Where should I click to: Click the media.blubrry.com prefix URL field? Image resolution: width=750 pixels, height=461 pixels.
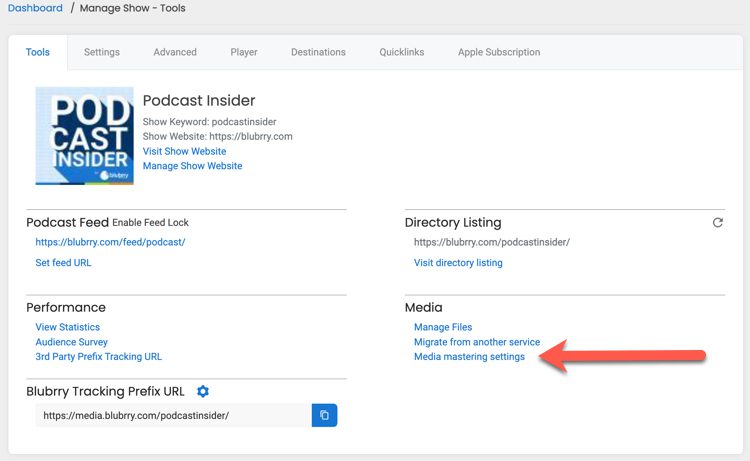(173, 415)
